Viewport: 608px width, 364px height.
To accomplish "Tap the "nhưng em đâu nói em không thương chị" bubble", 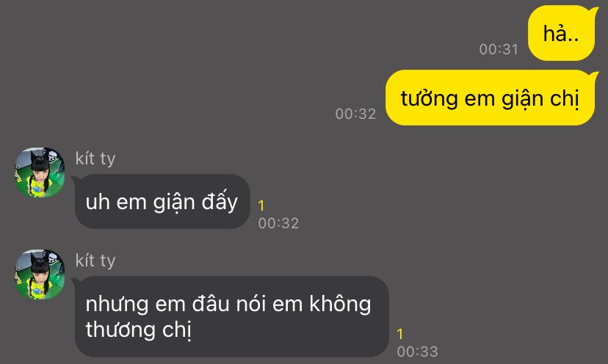I will (x=231, y=316).
